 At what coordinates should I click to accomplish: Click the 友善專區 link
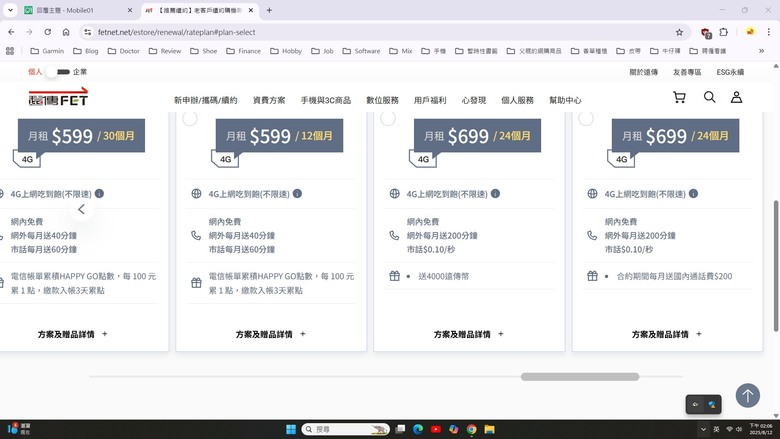687,72
